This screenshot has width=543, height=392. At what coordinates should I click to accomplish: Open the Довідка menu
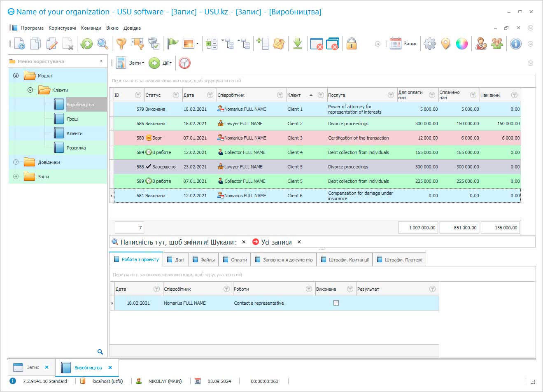coord(132,28)
